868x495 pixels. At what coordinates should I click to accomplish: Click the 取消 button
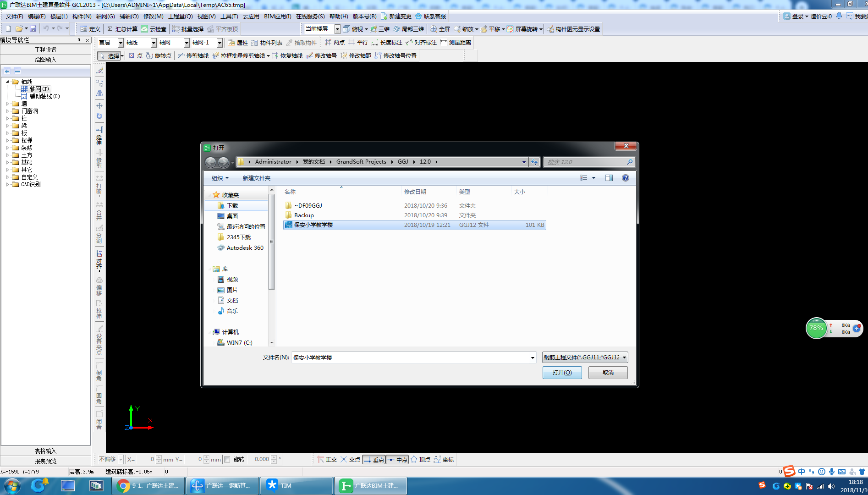(x=608, y=373)
